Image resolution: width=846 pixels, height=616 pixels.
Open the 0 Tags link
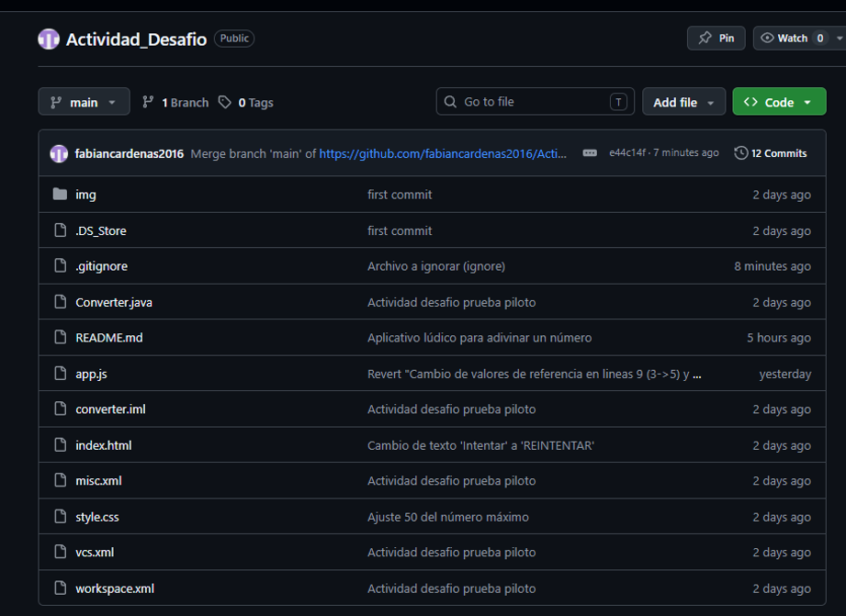(246, 102)
